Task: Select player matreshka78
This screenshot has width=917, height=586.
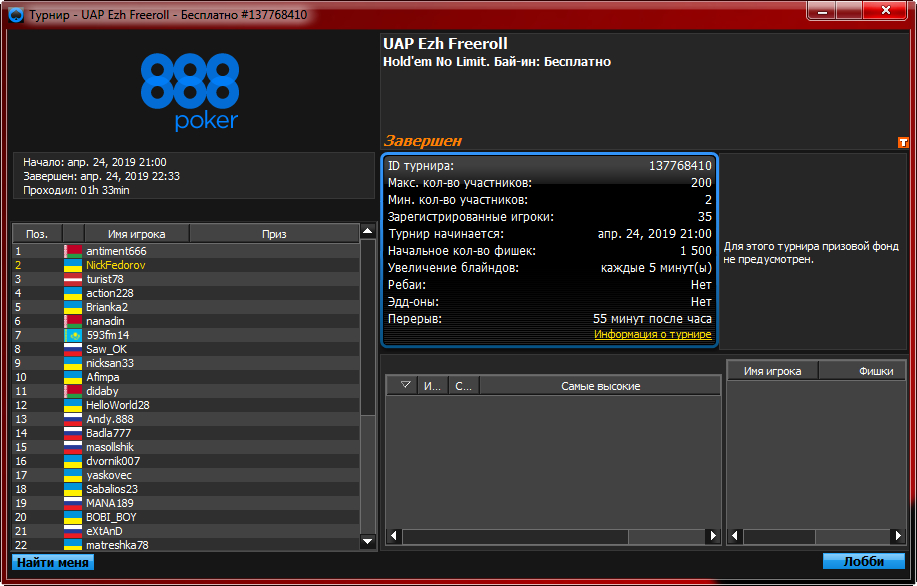Action: pos(186,545)
